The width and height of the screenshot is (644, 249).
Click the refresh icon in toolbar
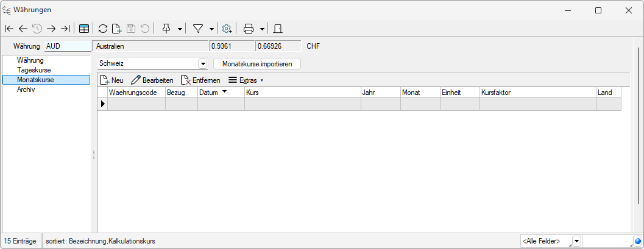pyautogui.click(x=103, y=29)
